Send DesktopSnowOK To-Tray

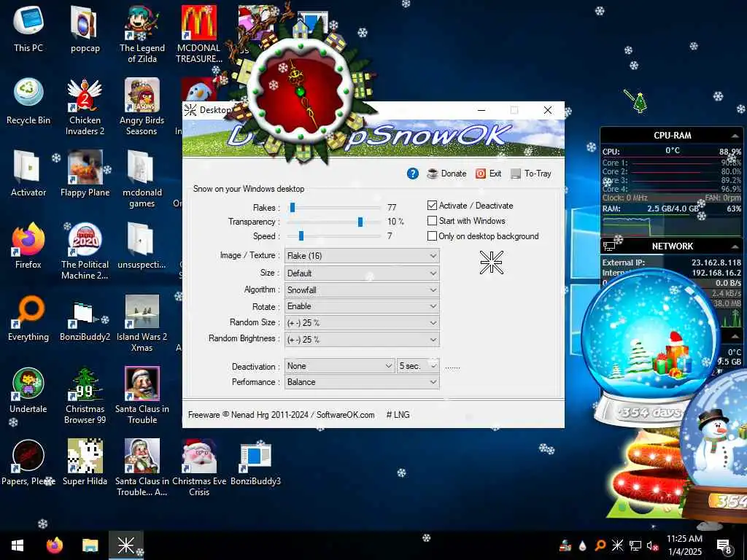pyautogui.click(x=530, y=174)
